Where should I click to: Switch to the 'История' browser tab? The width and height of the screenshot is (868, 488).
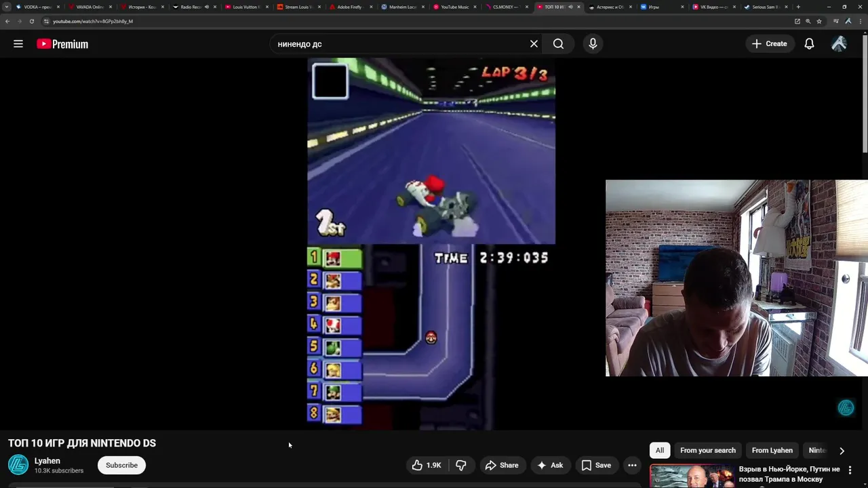pyautogui.click(x=142, y=7)
